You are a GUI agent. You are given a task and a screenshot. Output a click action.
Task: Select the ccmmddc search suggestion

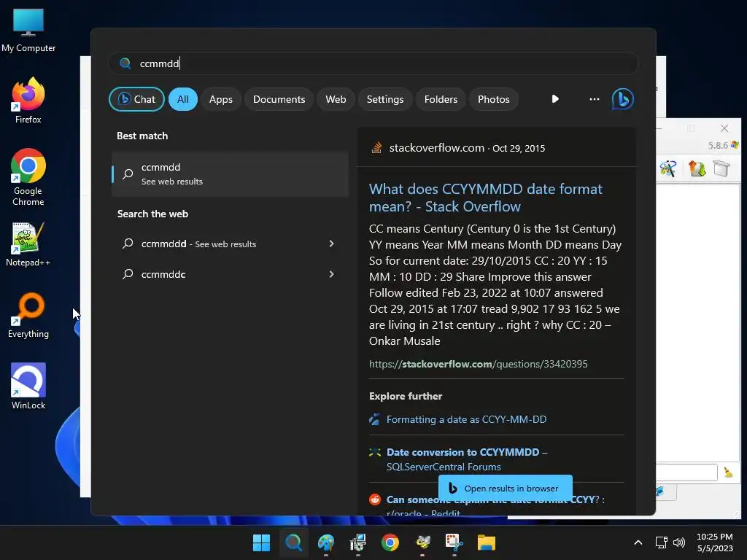pyautogui.click(x=230, y=274)
